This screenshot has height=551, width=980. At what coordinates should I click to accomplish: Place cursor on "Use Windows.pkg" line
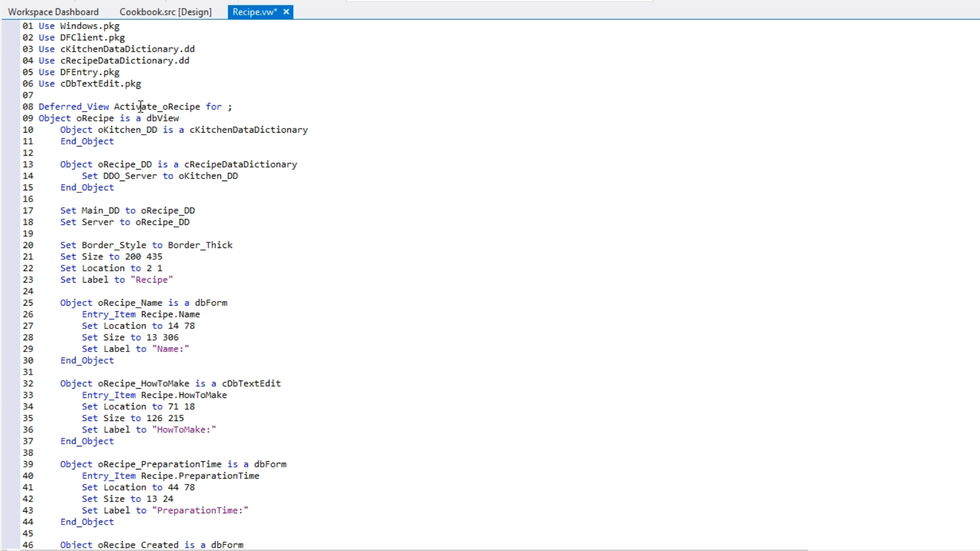(79, 26)
